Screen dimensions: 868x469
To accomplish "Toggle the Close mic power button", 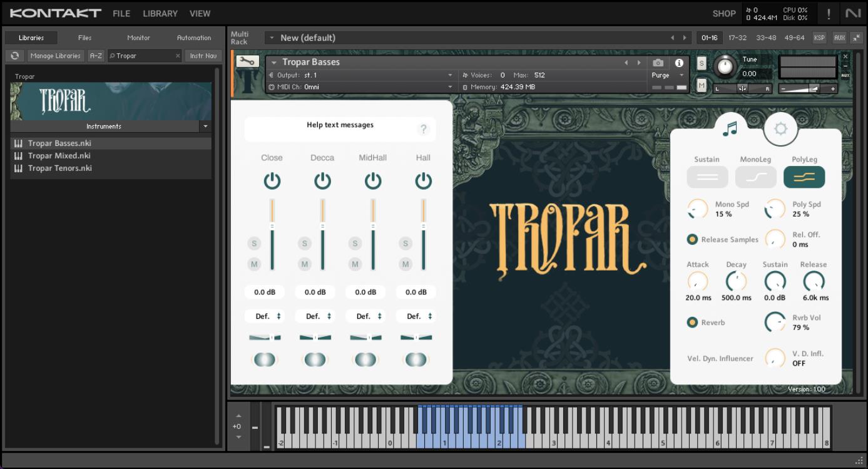I will pyautogui.click(x=272, y=181).
